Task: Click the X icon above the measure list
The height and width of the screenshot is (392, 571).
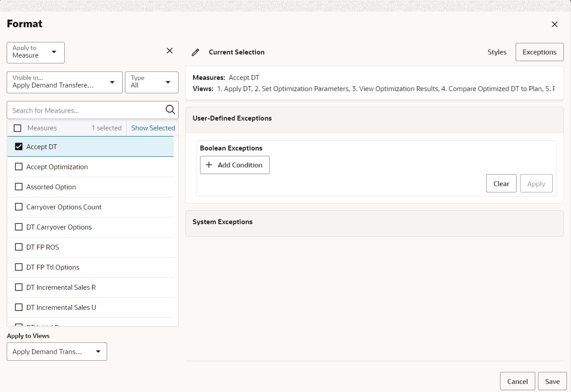Action: point(169,50)
